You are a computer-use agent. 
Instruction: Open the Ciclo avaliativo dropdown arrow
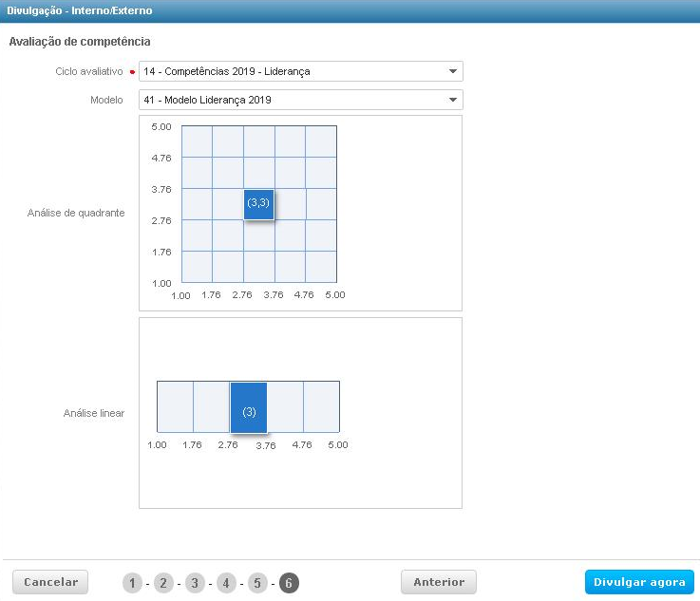click(452, 71)
